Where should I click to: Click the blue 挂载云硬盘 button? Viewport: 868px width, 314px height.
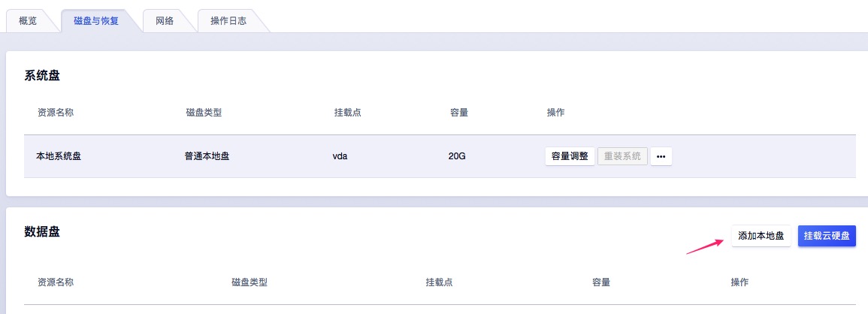[827, 236]
